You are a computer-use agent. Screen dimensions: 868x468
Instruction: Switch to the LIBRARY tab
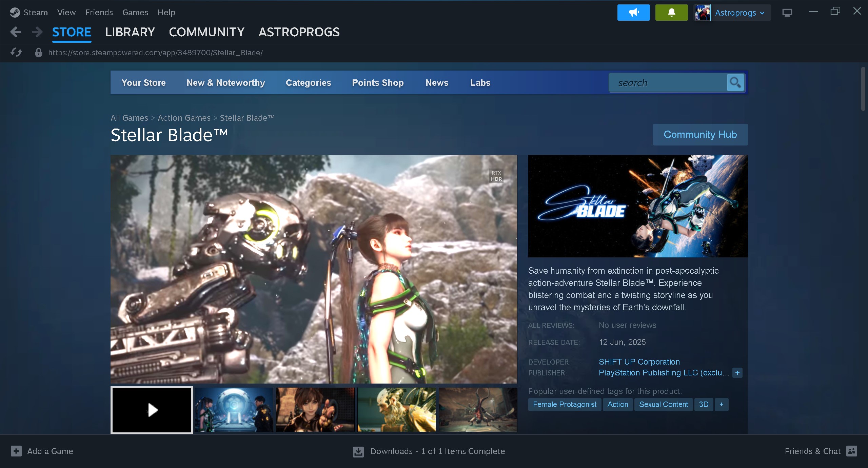[130, 32]
